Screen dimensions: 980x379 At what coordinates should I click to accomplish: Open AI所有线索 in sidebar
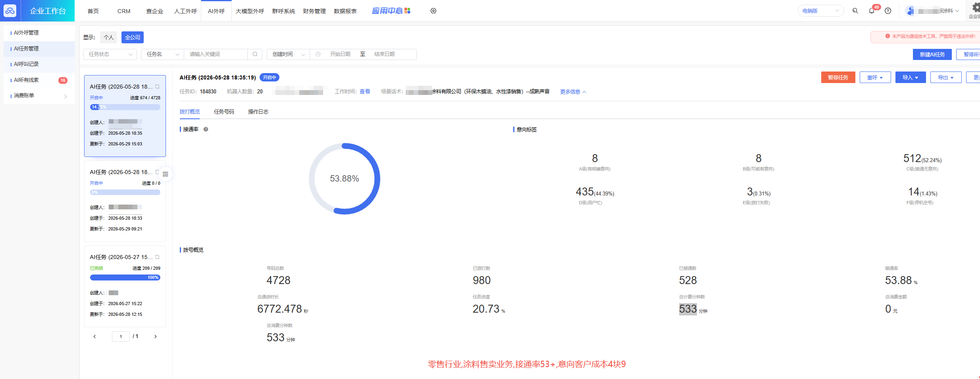click(x=39, y=80)
